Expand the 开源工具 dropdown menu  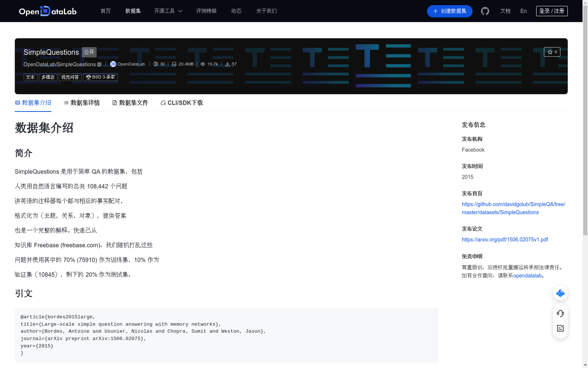(168, 11)
